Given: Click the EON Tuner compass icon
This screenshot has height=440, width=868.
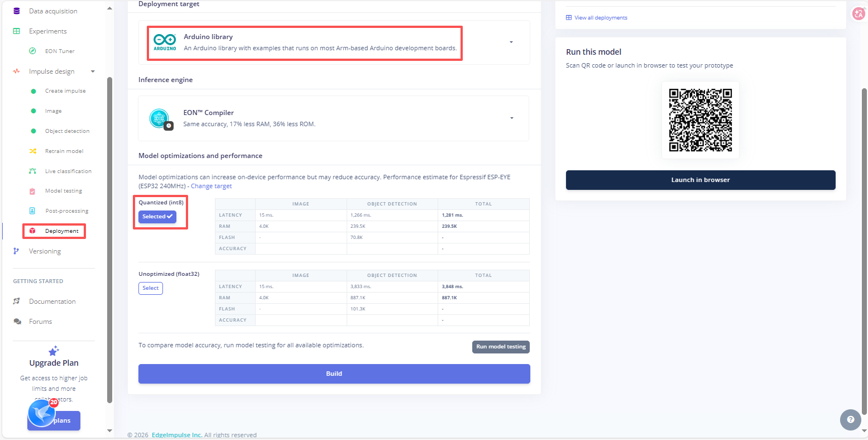Looking at the screenshot, I should 33,51.
